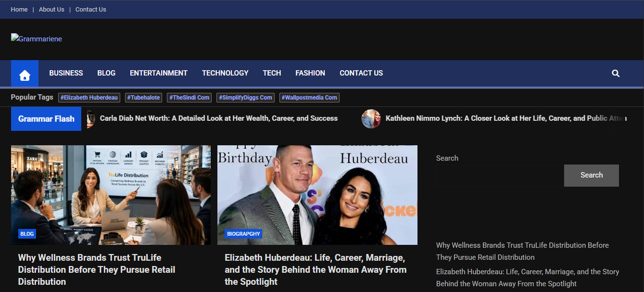Go to Entertainment category

click(159, 73)
